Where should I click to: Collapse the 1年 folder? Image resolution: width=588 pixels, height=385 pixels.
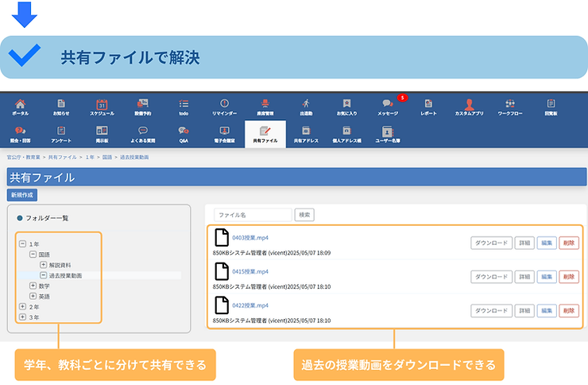tap(23, 244)
